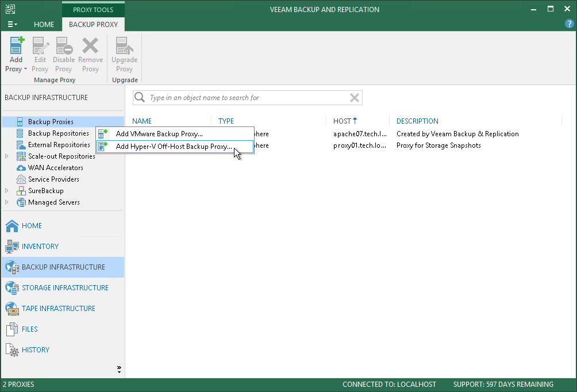Open the HOME navigation view
The height and width of the screenshot is (392, 577).
pyautogui.click(x=63, y=226)
